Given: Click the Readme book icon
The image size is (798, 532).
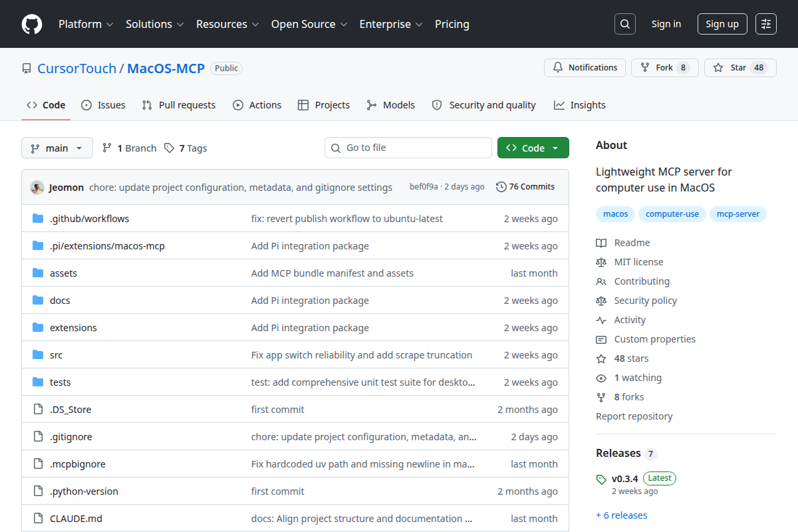Looking at the screenshot, I should click(601, 243).
